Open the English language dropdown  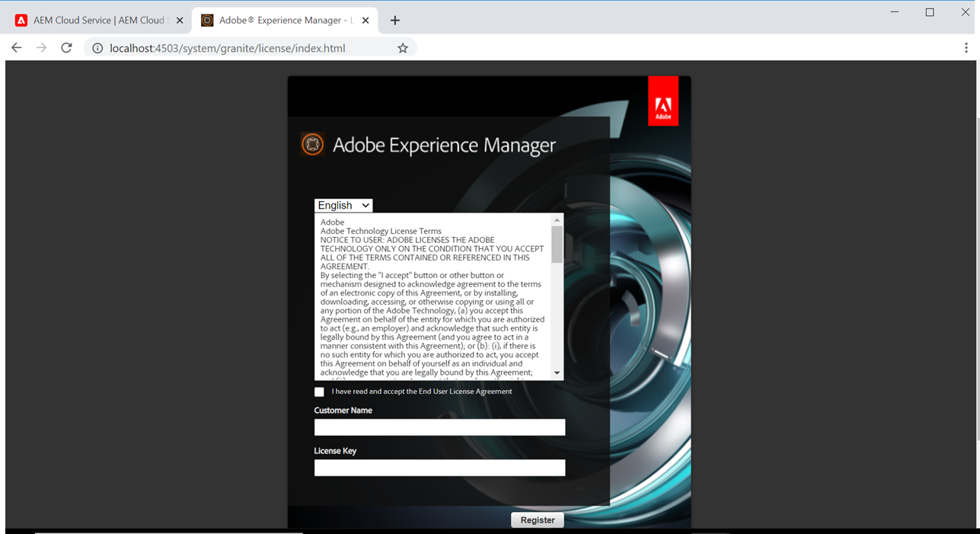click(x=343, y=206)
